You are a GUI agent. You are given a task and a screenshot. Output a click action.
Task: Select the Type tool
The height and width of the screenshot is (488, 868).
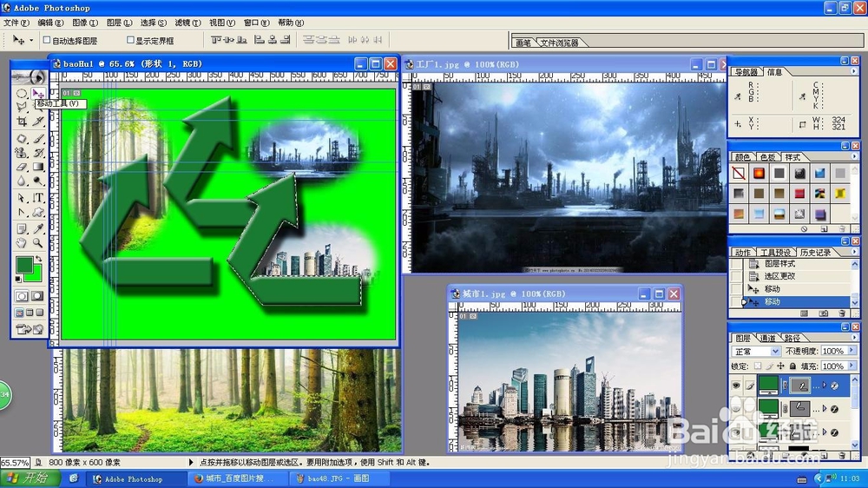pos(37,198)
